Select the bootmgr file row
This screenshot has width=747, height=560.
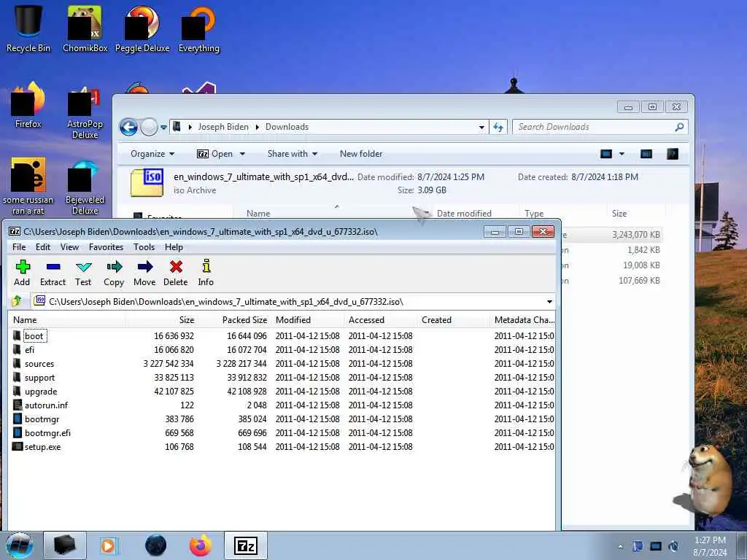(282, 419)
